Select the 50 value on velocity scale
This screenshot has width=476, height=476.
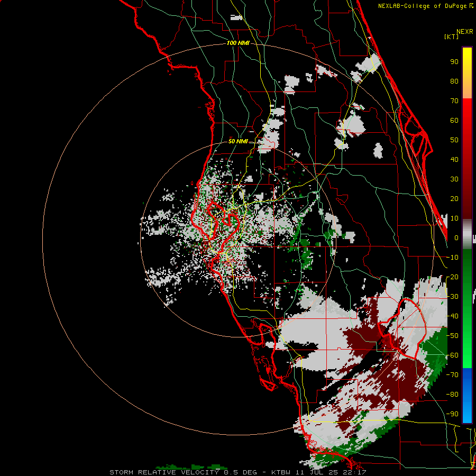454,140
